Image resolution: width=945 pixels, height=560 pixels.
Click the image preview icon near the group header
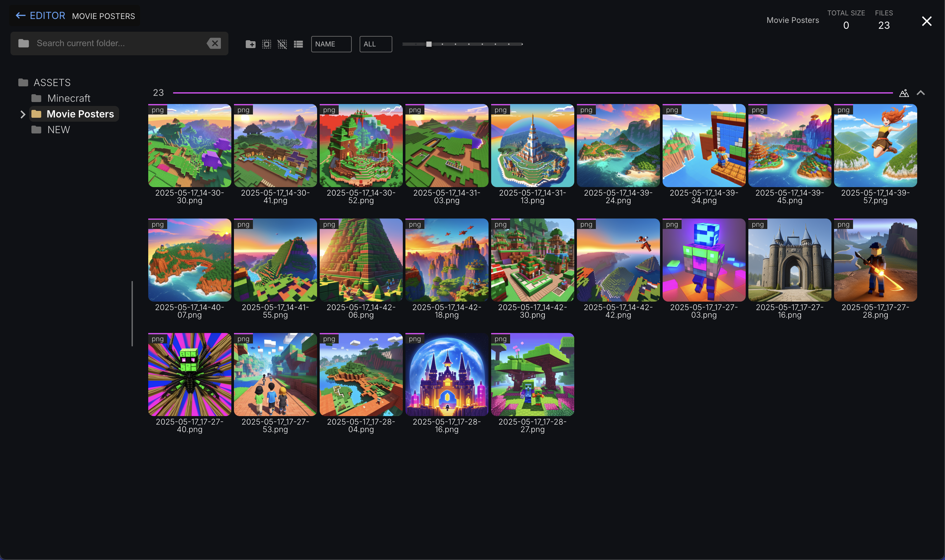coord(904,93)
